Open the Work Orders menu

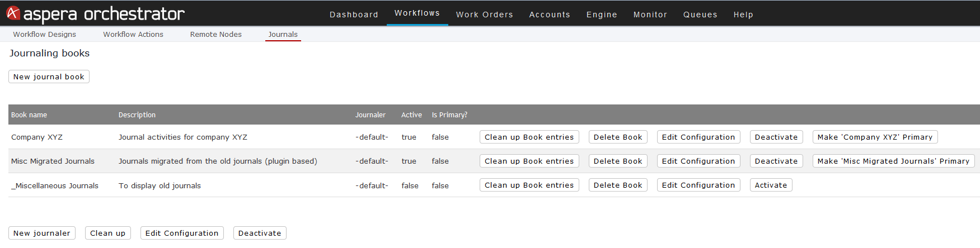click(x=485, y=15)
